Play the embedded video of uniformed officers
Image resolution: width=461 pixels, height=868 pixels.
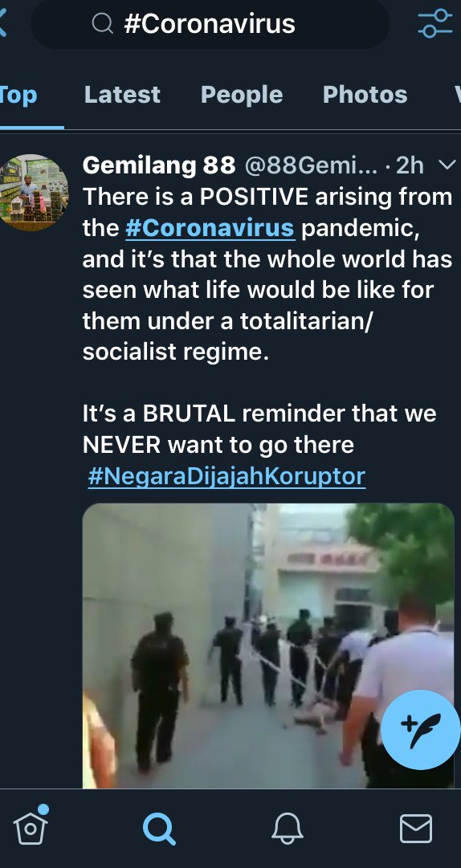(x=268, y=646)
